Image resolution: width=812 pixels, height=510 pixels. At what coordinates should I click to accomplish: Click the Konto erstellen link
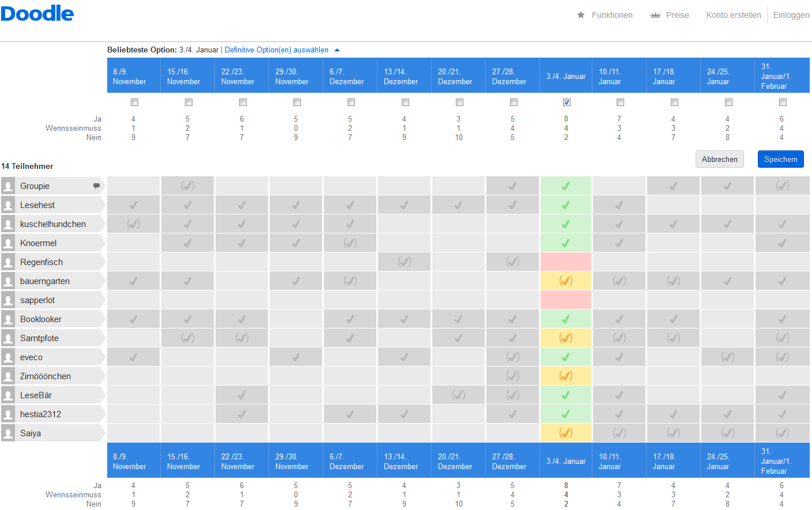point(733,15)
